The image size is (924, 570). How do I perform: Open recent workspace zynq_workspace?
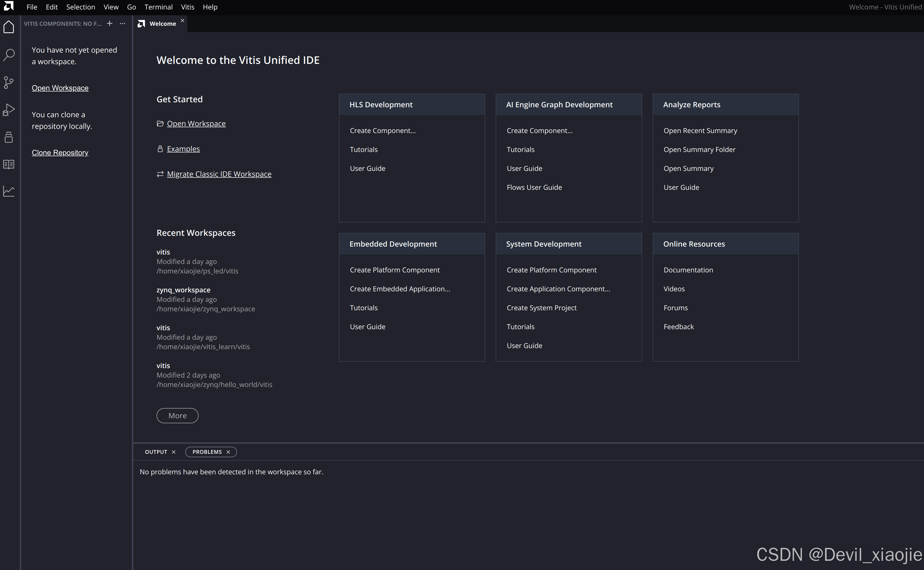click(x=183, y=290)
